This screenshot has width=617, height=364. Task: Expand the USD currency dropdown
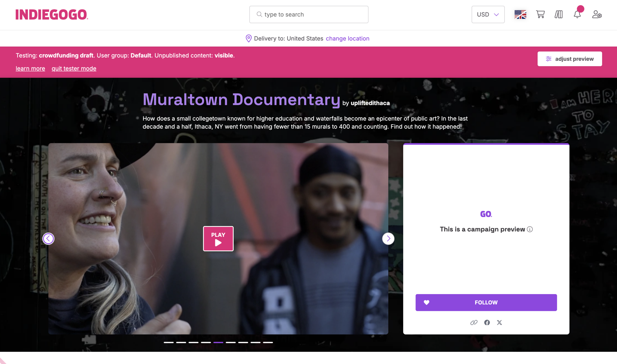point(488,14)
